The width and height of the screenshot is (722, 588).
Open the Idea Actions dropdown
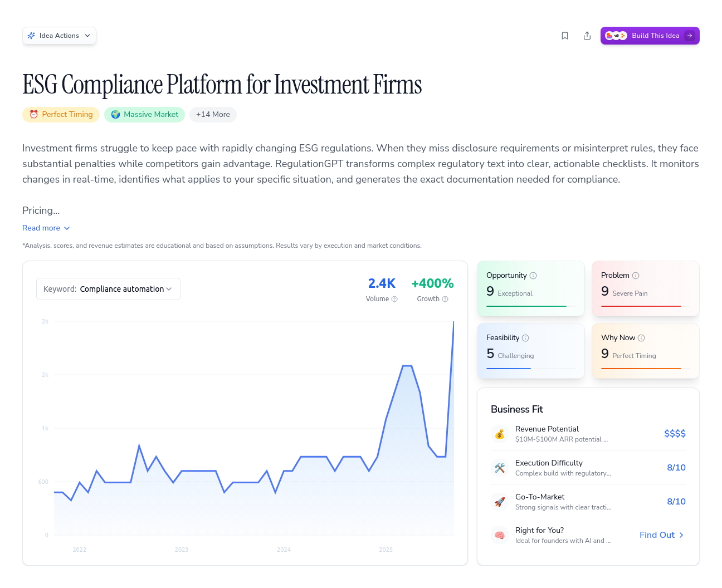[x=59, y=35]
